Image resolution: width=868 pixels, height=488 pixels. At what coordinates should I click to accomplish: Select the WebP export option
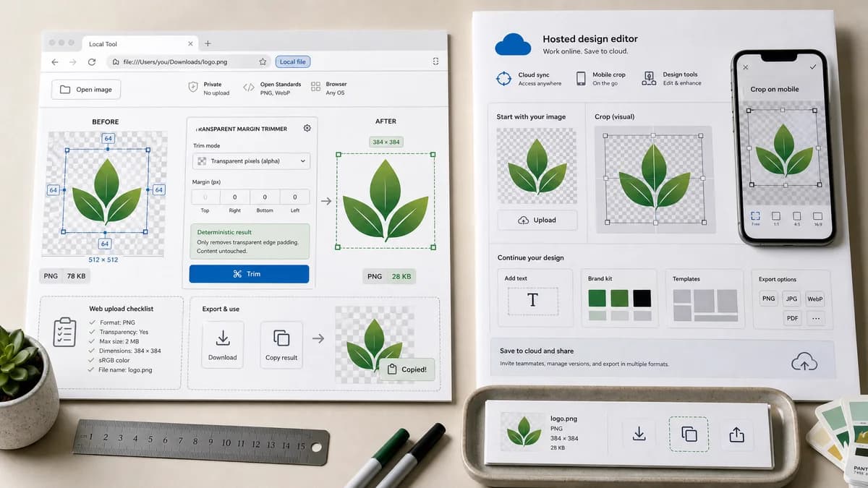tap(815, 299)
